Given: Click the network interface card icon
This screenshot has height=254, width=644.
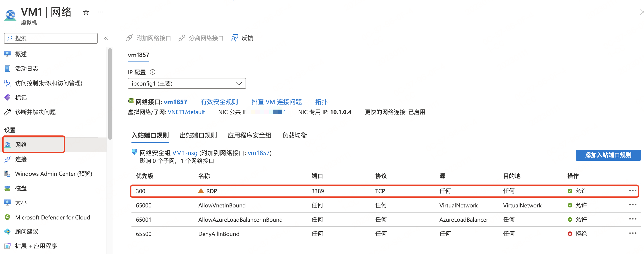Looking at the screenshot, I should pyautogui.click(x=131, y=101).
